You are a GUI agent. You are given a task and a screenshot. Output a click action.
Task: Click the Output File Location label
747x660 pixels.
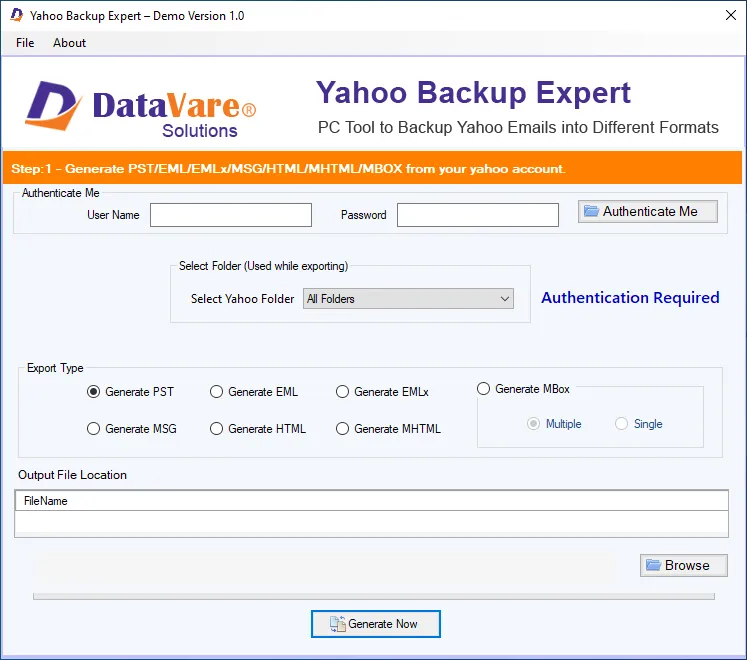[72, 475]
